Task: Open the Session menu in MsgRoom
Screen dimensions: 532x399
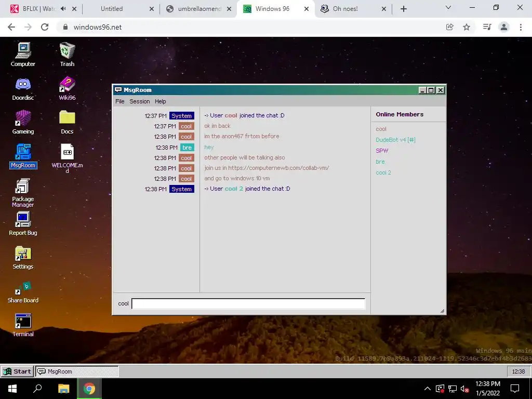Action: (x=139, y=101)
